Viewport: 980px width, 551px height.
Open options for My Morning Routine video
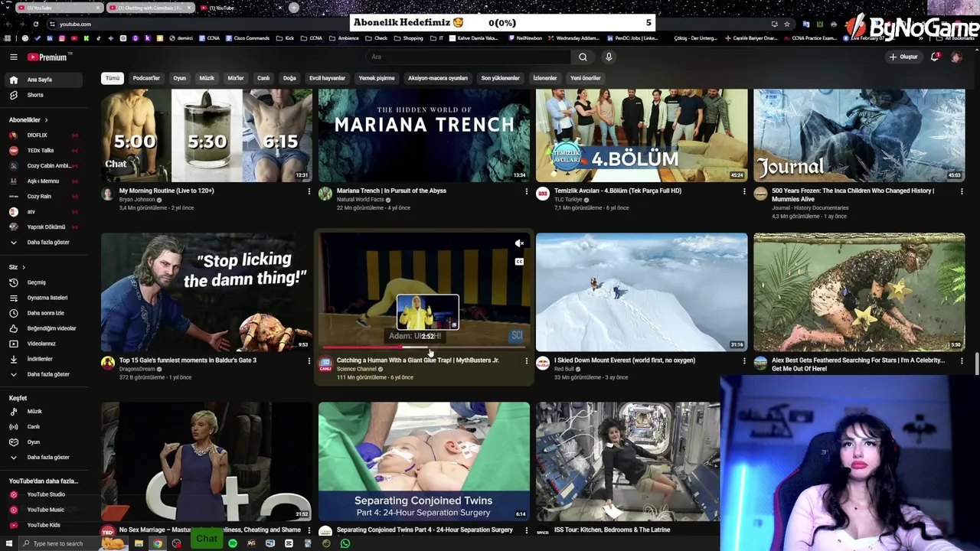point(309,191)
